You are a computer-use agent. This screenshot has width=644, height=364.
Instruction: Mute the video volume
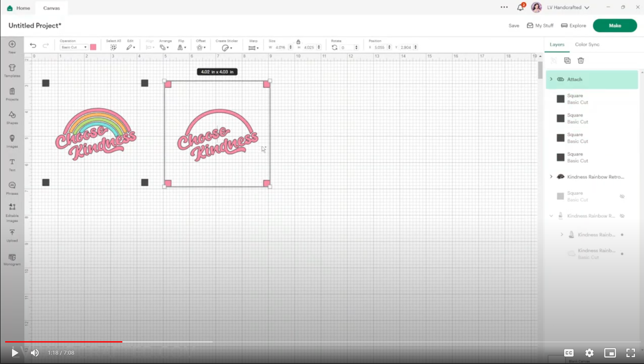(35, 353)
